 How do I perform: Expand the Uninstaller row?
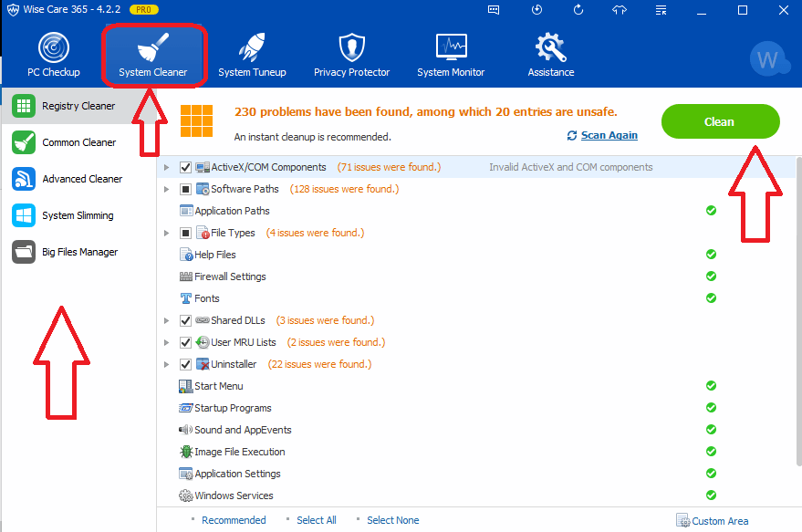166,365
